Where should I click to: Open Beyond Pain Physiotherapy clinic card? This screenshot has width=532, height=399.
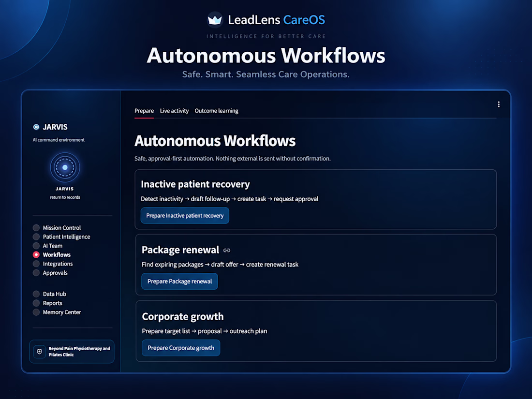point(72,352)
